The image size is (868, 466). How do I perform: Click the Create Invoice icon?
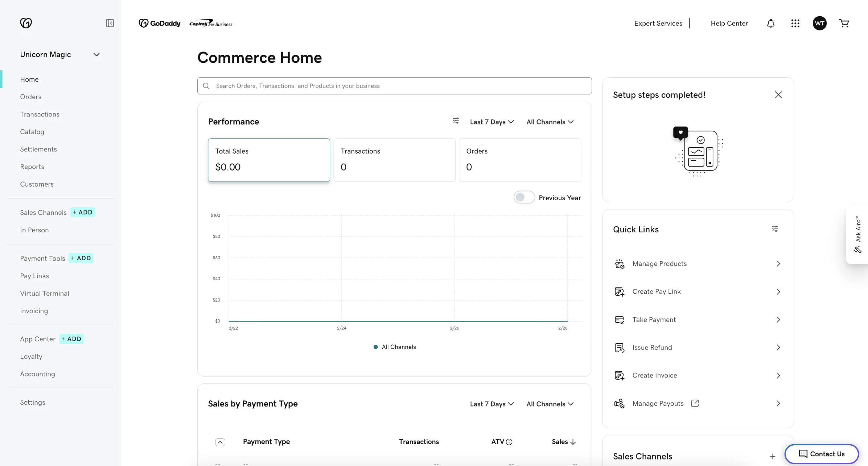click(x=620, y=376)
